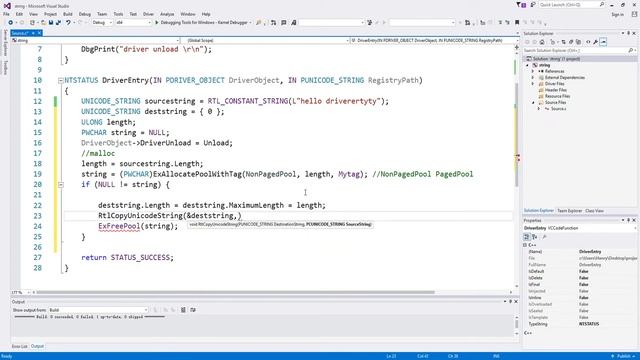Click the New Project toolbar icon
Screen dimensions: 640x360
[32, 22]
